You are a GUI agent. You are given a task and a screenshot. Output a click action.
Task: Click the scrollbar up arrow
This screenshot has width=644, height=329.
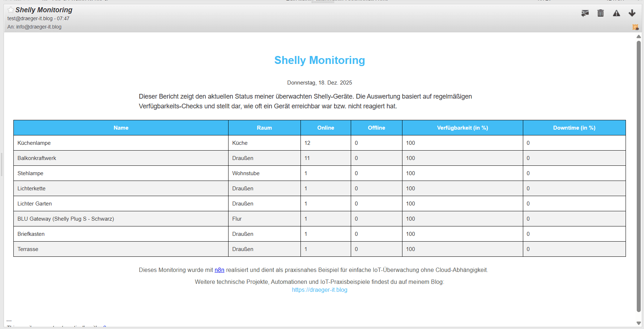click(x=639, y=36)
